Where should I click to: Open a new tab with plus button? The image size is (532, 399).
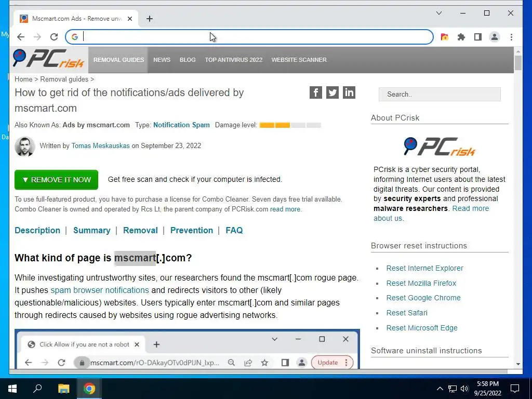pyautogui.click(x=150, y=19)
